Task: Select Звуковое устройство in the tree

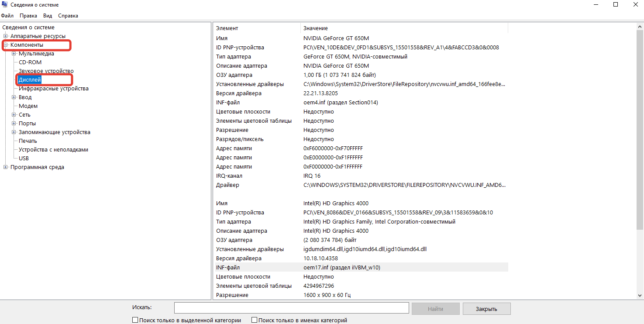Action: (46, 71)
